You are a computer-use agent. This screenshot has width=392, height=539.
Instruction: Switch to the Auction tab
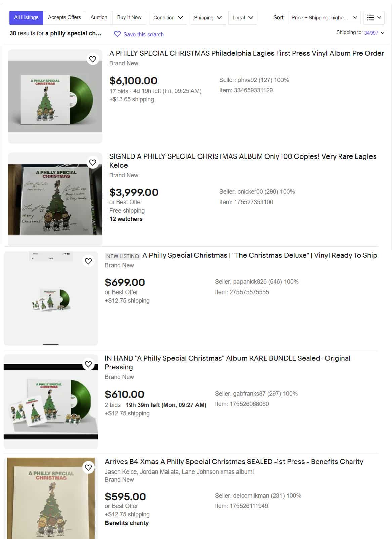pos(99,17)
